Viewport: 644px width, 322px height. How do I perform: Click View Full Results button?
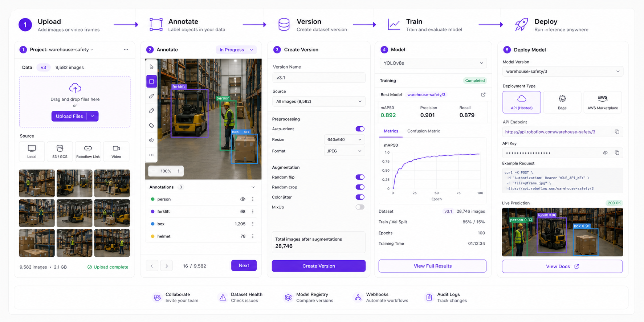[432, 266]
